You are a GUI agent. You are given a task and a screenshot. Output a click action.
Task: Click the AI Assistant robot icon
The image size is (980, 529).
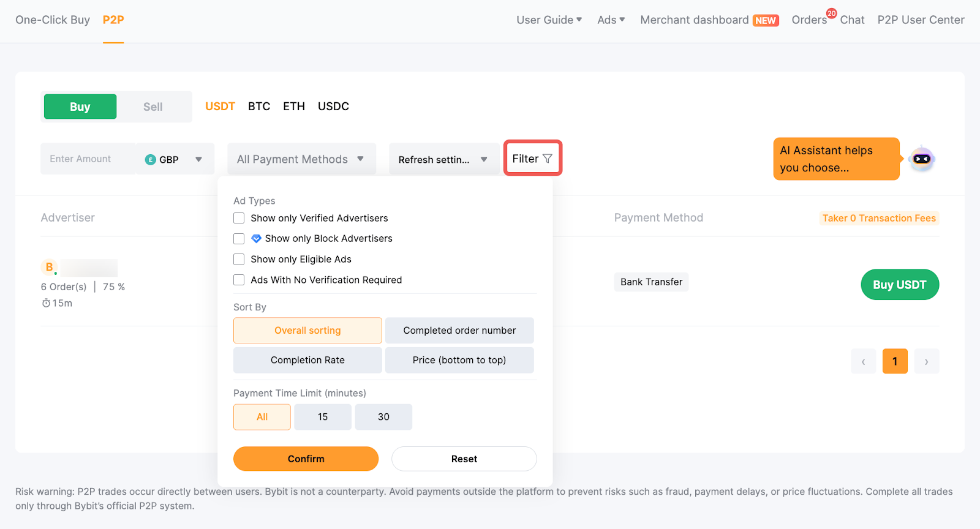(x=921, y=159)
